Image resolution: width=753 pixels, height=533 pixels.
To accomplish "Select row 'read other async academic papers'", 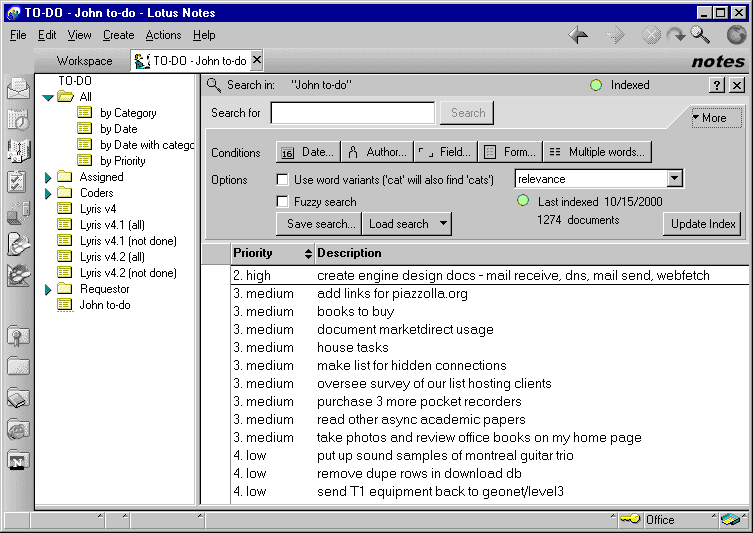I will click(490, 420).
